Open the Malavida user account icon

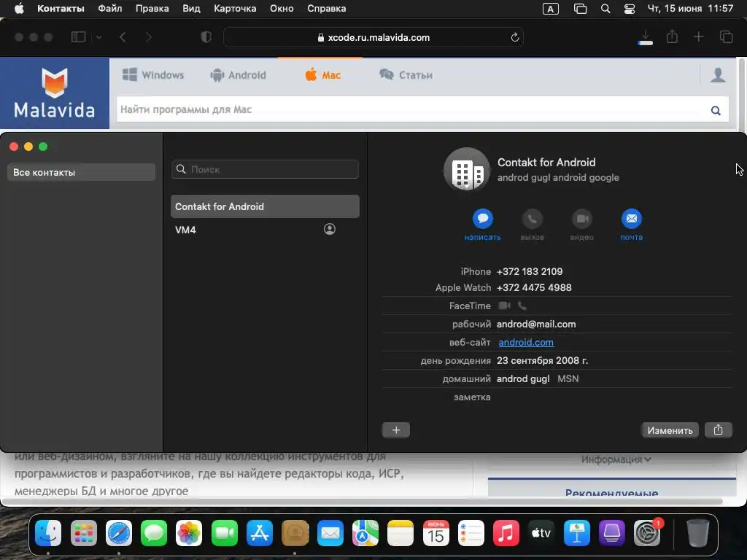(718, 75)
